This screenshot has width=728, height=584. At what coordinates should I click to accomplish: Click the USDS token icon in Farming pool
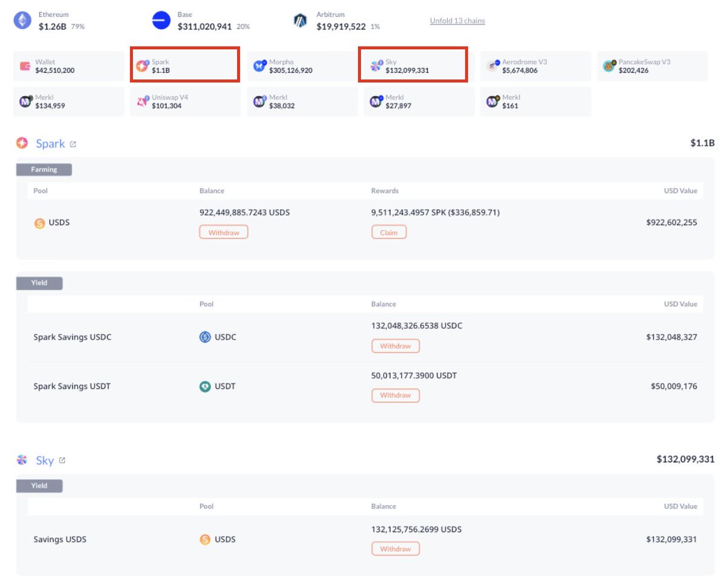[x=39, y=223]
